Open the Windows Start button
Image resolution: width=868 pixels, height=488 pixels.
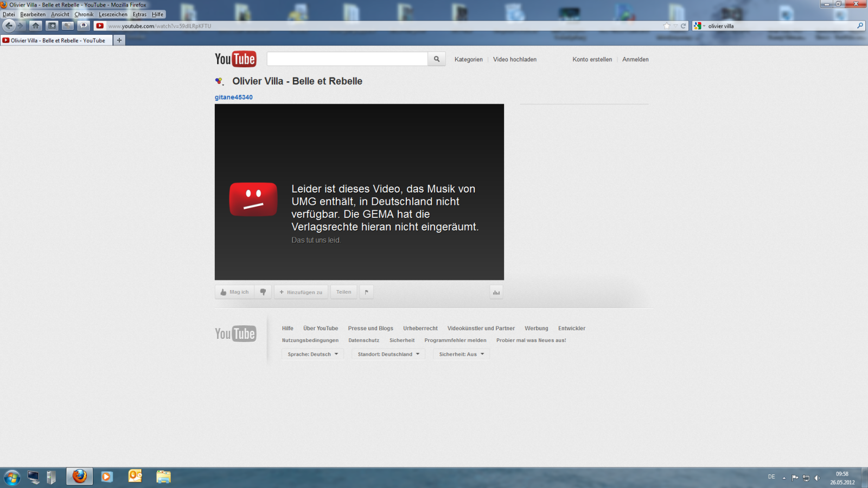tap(12, 477)
